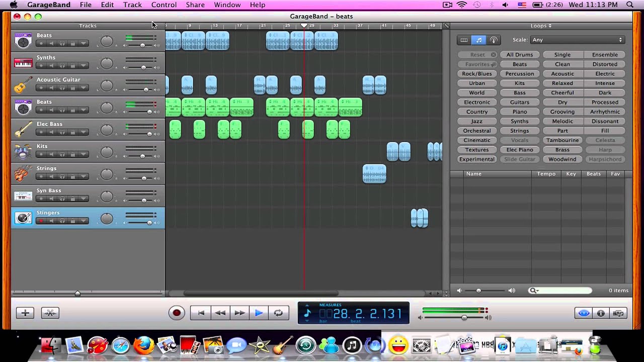The image size is (644, 362).
Task: Switch loop browser to musical button view
Action: pos(479,40)
